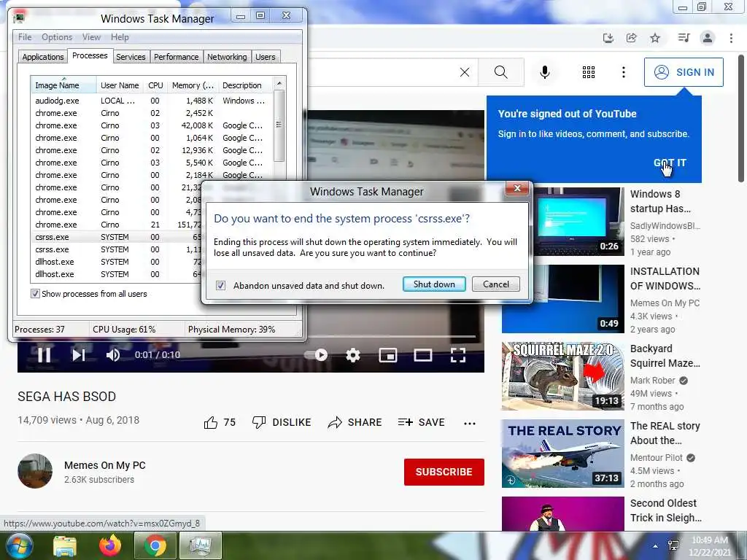Save the video using SAVE button
Image resolution: width=747 pixels, height=560 pixels.
(421, 422)
